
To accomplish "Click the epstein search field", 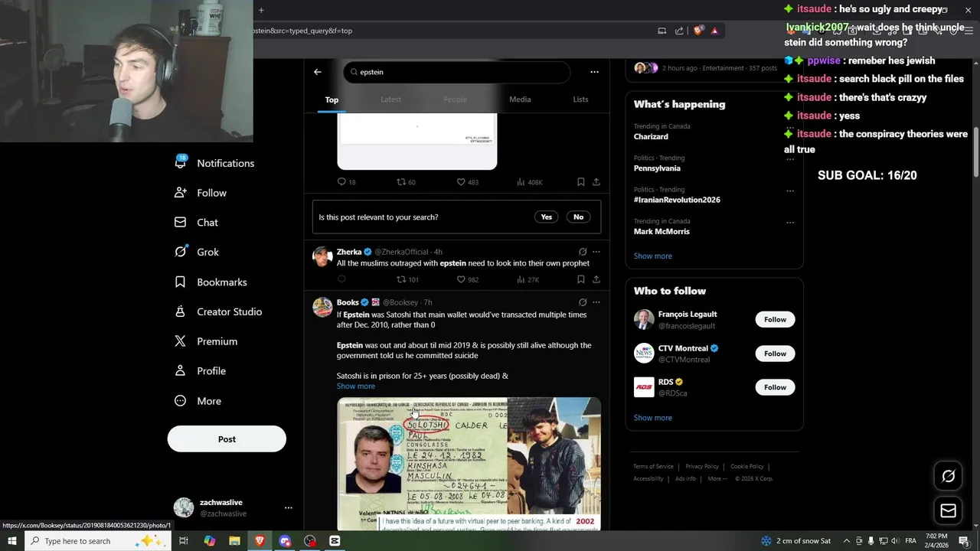I will (x=456, y=72).
